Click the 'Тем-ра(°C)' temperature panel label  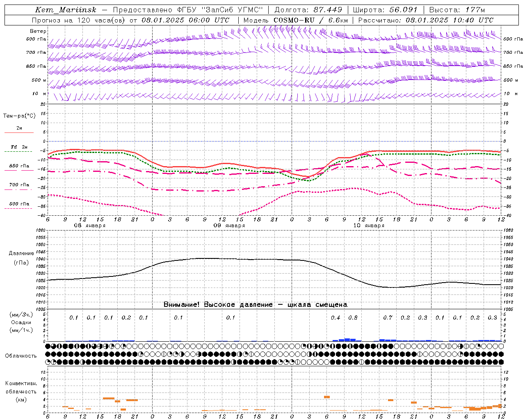[x=19, y=116]
